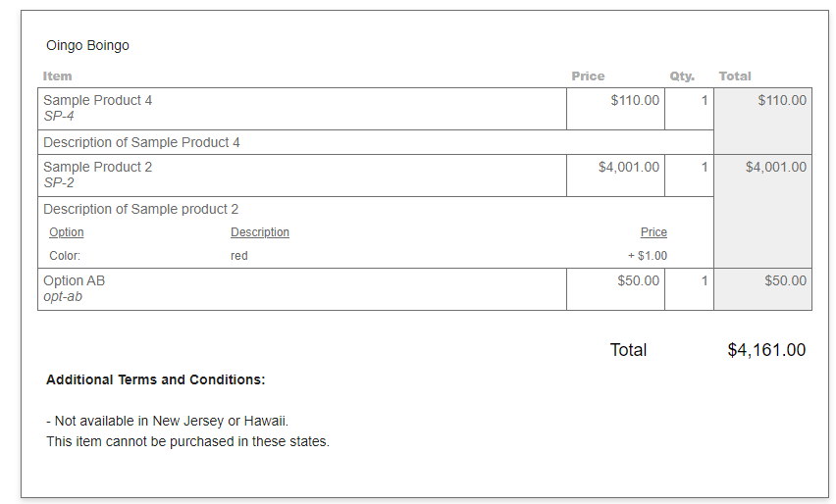
Task: Click the grand total $4,161.00 amount
Action: click(x=766, y=350)
